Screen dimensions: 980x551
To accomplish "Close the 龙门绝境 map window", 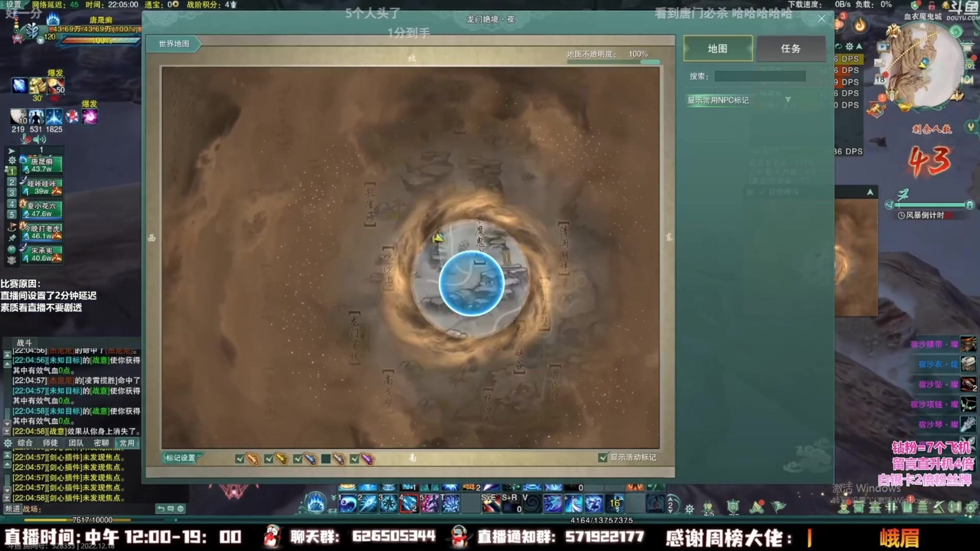I will pyautogui.click(x=822, y=18).
